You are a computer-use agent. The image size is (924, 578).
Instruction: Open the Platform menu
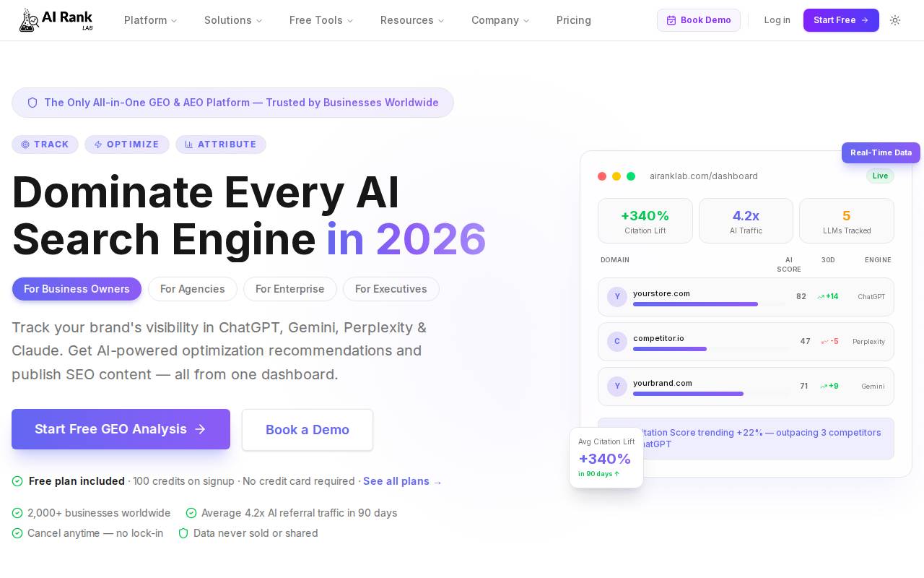pos(151,20)
